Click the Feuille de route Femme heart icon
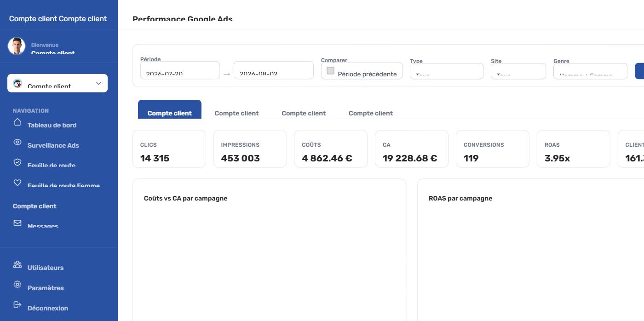Image resolution: width=644 pixels, height=321 pixels. click(17, 183)
